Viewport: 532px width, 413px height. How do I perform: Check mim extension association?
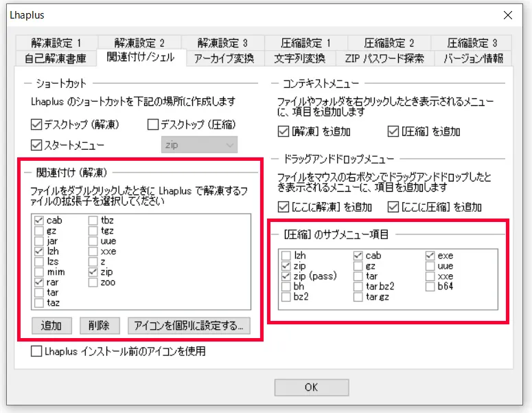(39, 272)
